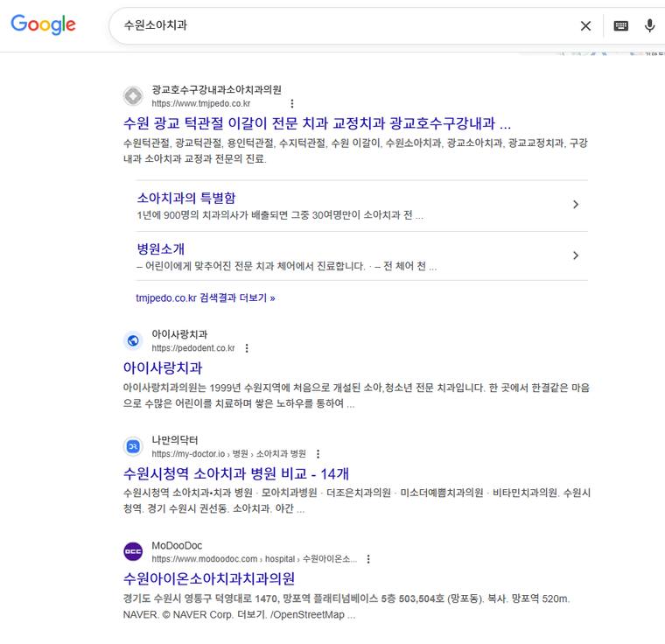Open the Google logo homepage link
Viewport: 665px width, 644px height.
(x=43, y=24)
